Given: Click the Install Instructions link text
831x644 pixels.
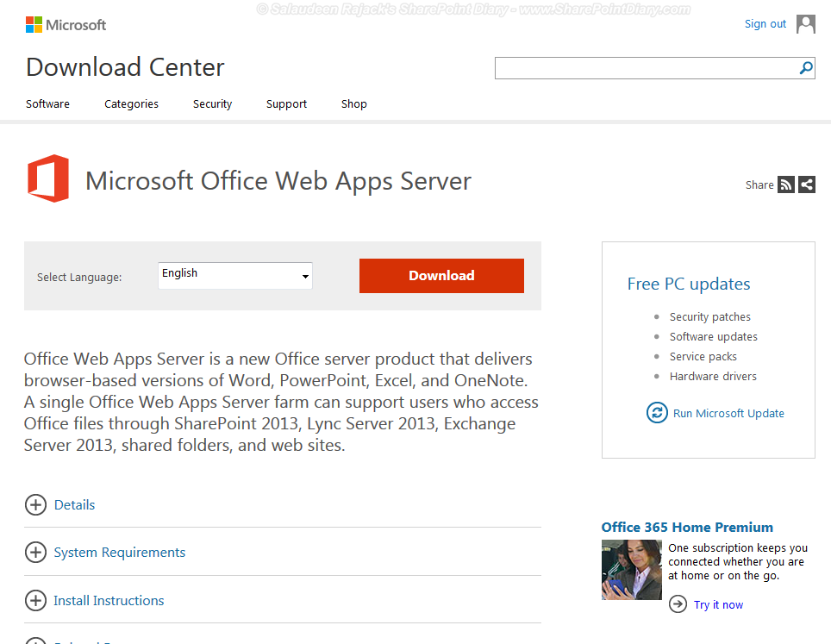Looking at the screenshot, I should click(x=109, y=601).
